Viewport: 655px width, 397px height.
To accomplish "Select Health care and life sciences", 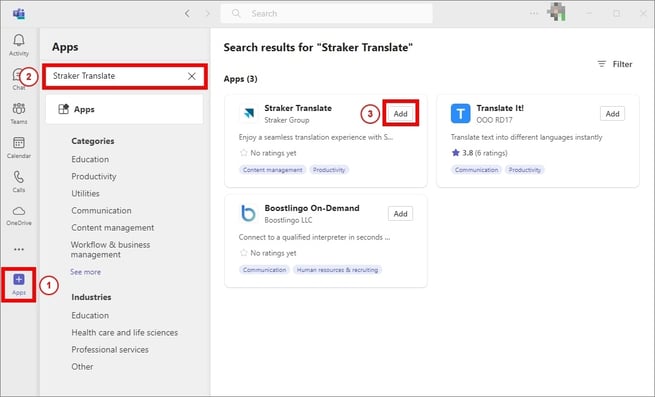I will (124, 333).
